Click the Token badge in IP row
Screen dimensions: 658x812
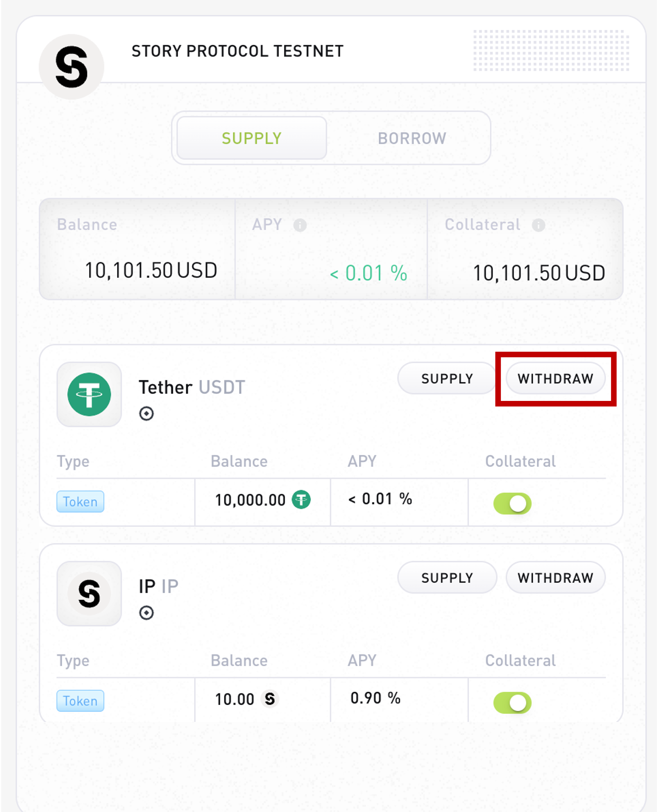[x=80, y=700]
